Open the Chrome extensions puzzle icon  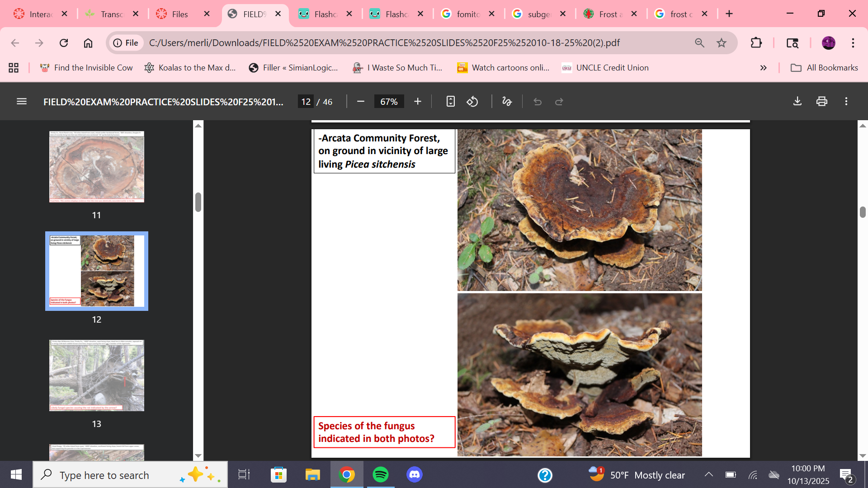[x=756, y=43]
